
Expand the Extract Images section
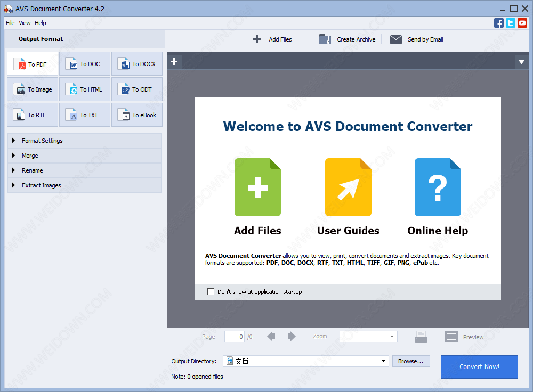point(85,185)
